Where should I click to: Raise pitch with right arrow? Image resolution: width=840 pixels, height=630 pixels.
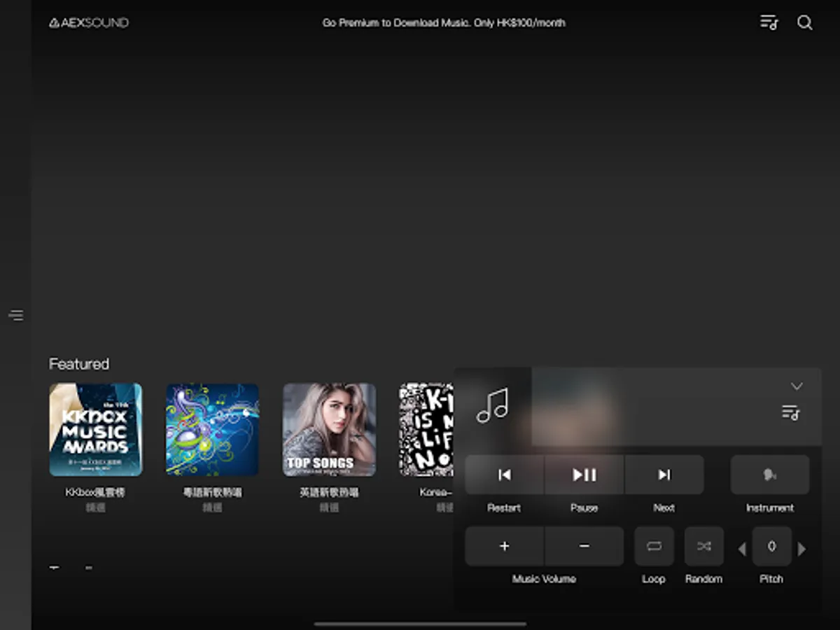(x=802, y=549)
